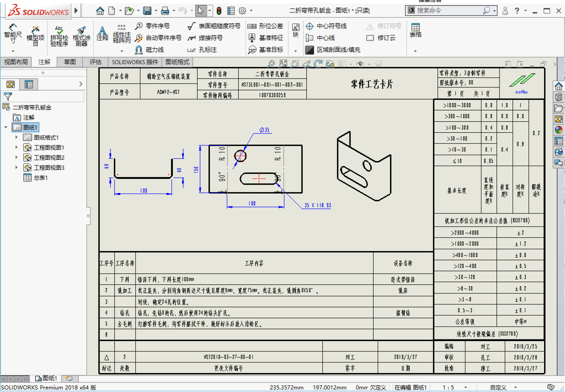This screenshot has height=392, width=565.
Task: Open the Tables tool
Action: 415,31
